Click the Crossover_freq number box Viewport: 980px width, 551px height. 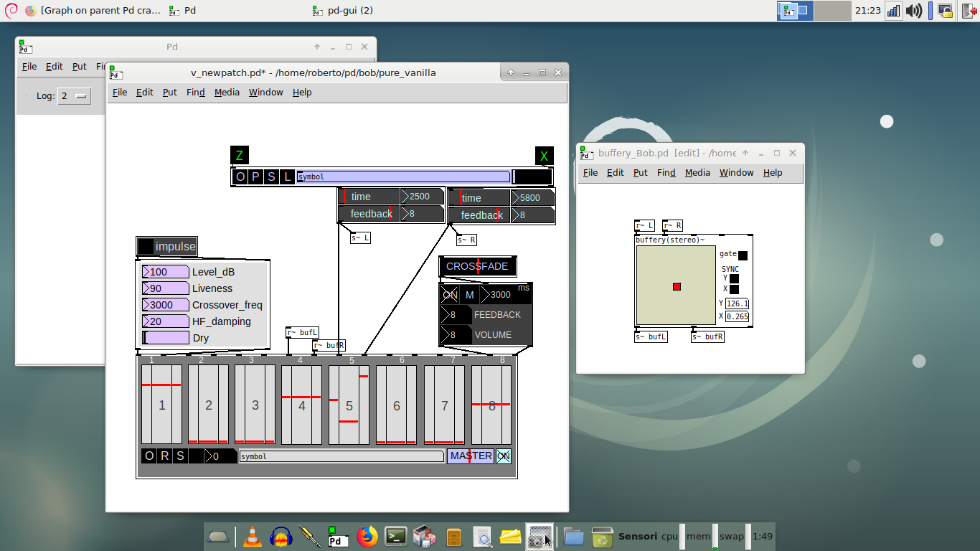click(x=166, y=305)
